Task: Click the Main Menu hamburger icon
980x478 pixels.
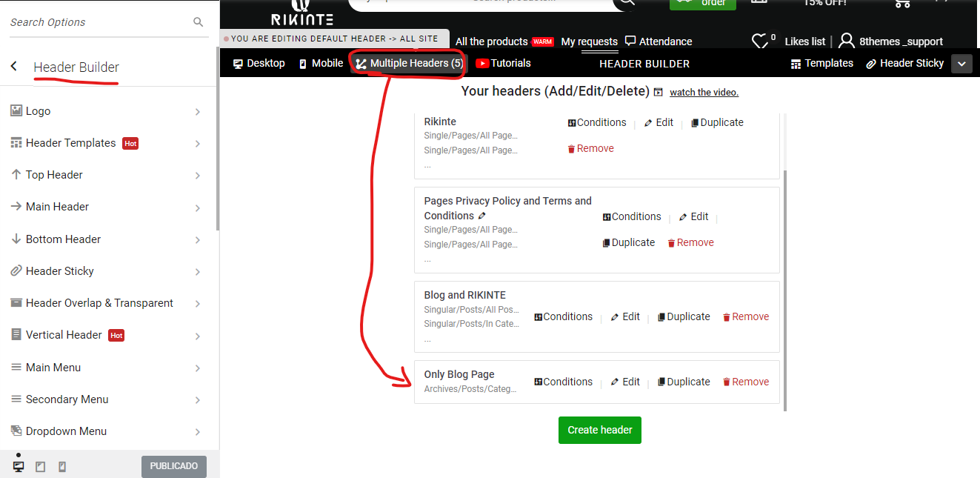Action: click(x=16, y=367)
